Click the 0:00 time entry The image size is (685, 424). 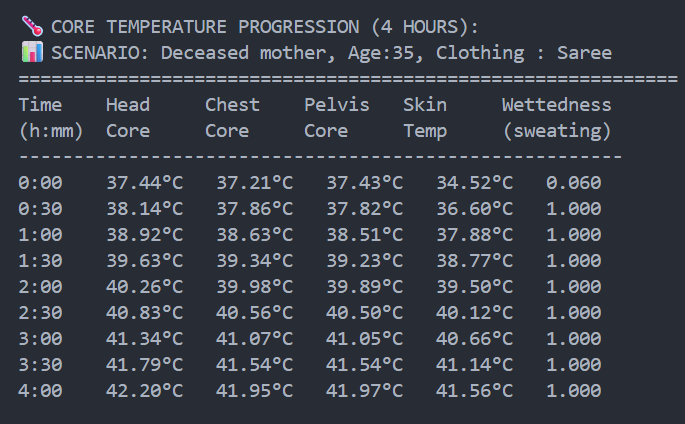40,183
